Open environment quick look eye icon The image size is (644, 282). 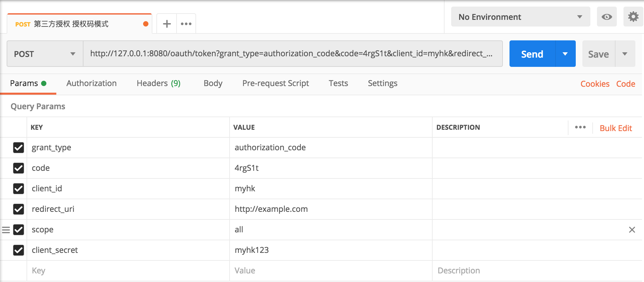(x=607, y=17)
